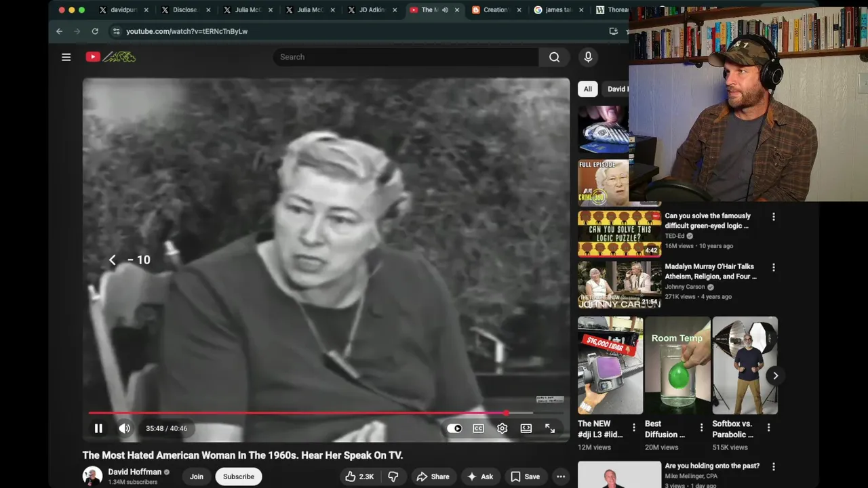Click the browser back arrow
This screenshot has height=488, width=868.
coord(59,31)
